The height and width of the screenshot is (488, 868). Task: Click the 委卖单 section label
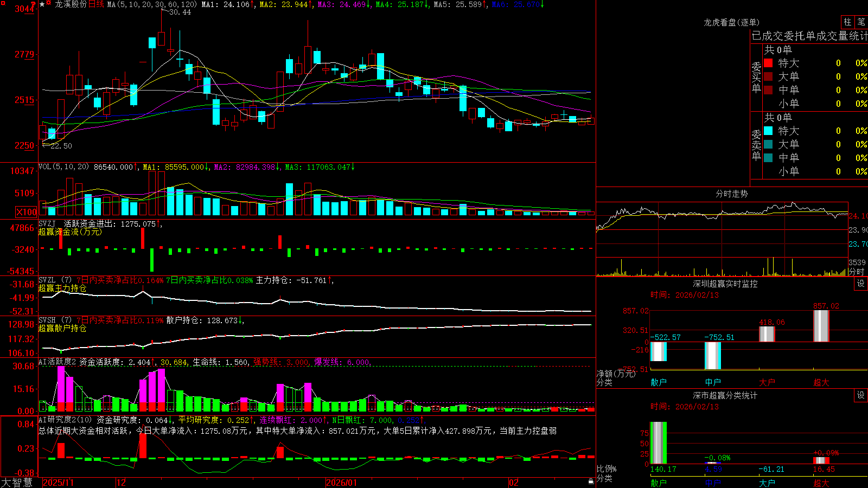[x=756, y=145]
